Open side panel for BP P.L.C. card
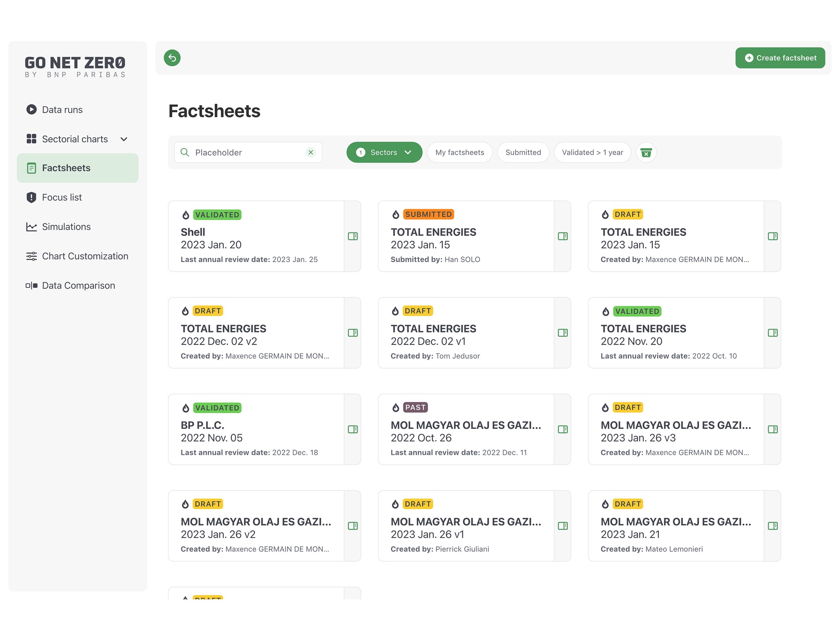The height and width of the screenshot is (632, 840). (x=353, y=429)
